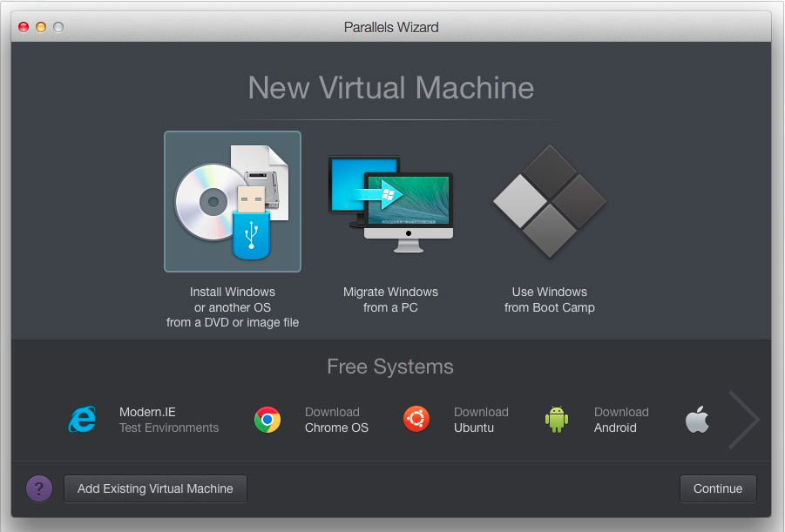This screenshot has width=785, height=532.
Task: Click Add Existing Virtual Machine button
Action: coord(155,488)
